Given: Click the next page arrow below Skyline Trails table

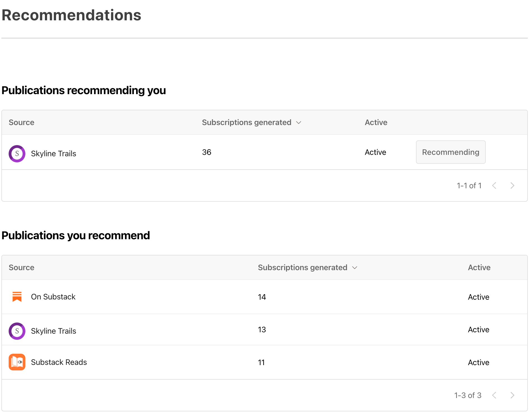Looking at the screenshot, I should tap(512, 185).
